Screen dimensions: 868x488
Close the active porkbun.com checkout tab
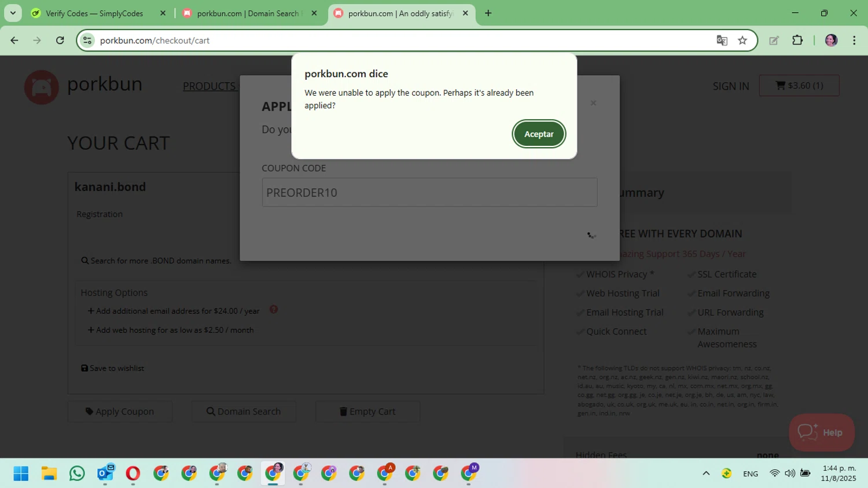[x=465, y=13]
